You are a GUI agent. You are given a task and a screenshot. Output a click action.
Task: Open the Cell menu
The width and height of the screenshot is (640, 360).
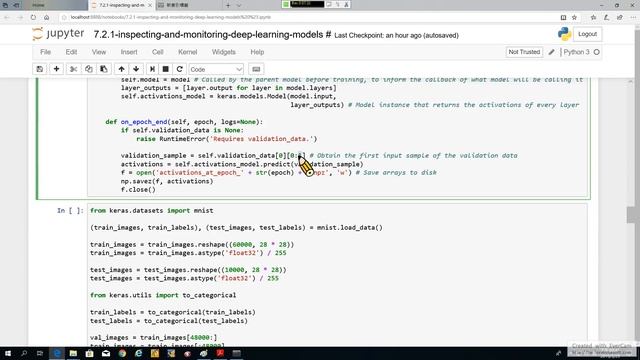click(158, 52)
